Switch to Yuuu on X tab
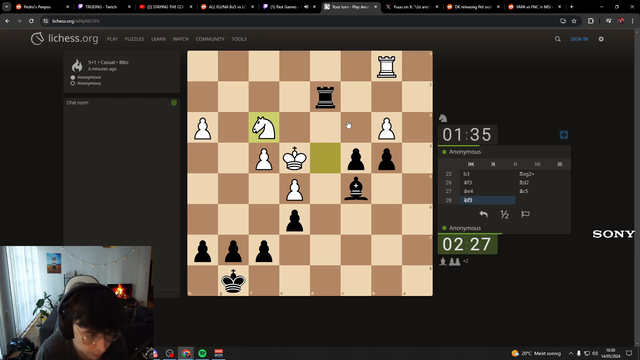The width and height of the screenshot is (640, 360). point(412,7)
